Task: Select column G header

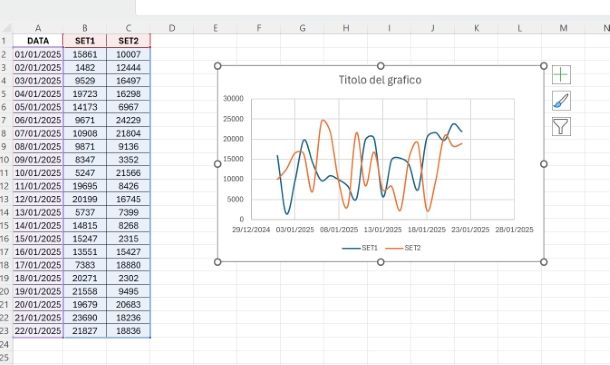Action: tap(302, 28)
